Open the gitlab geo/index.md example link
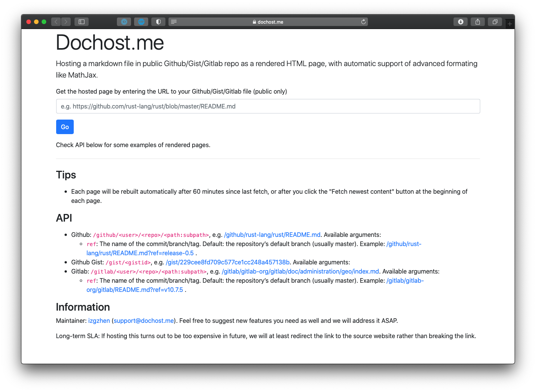The image size is (536, 392). (300, 271)
